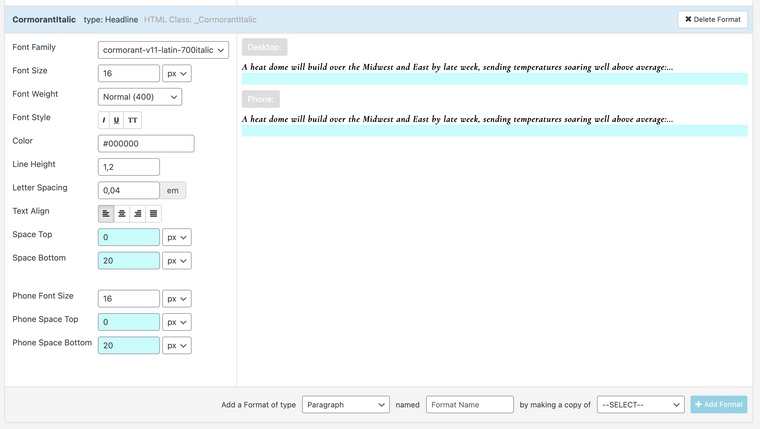Align text to the left
The height and width of the screenshot is (429, 760).
coord(105,213)
